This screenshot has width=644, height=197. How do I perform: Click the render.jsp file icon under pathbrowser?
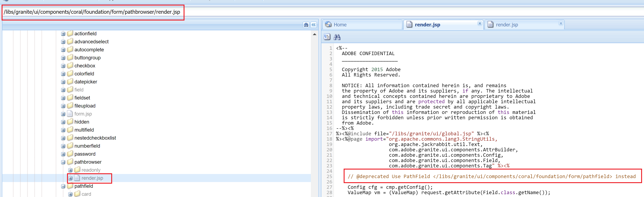[77, 178]
